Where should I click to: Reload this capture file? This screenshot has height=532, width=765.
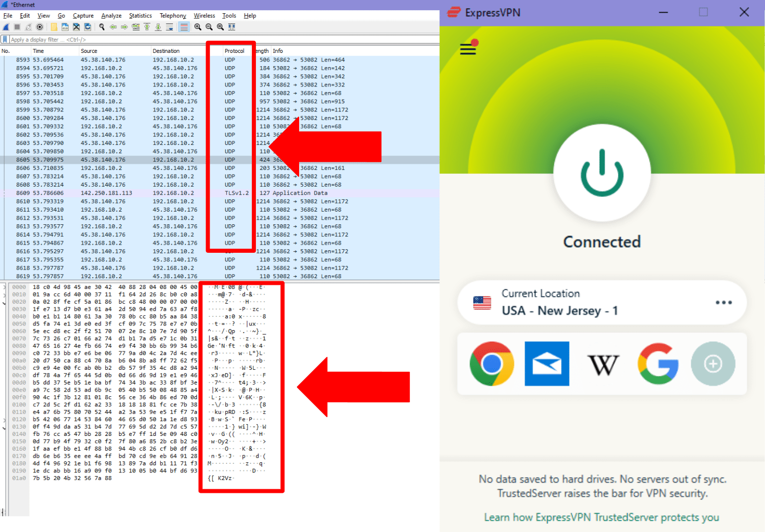pyautogui.click(x=87, y=27)
